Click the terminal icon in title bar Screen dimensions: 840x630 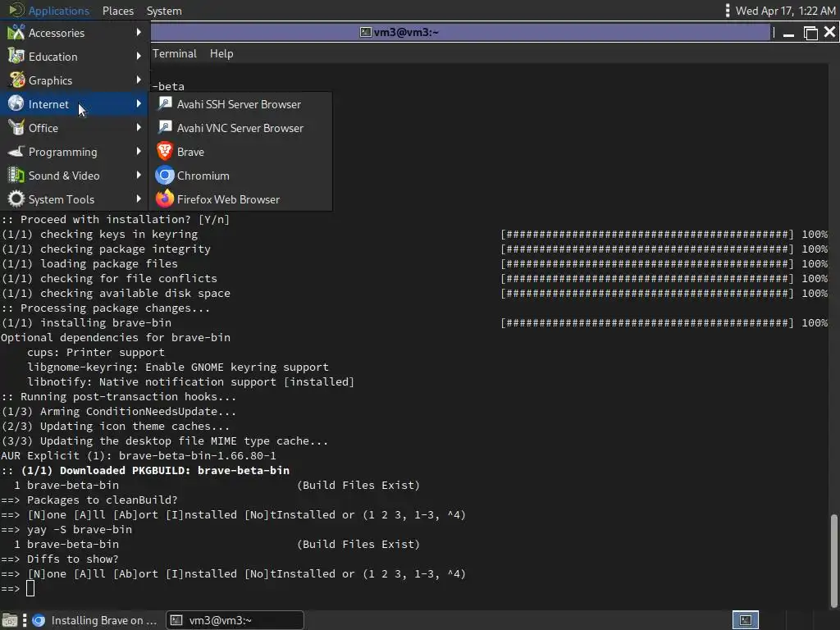coord(365,32)
